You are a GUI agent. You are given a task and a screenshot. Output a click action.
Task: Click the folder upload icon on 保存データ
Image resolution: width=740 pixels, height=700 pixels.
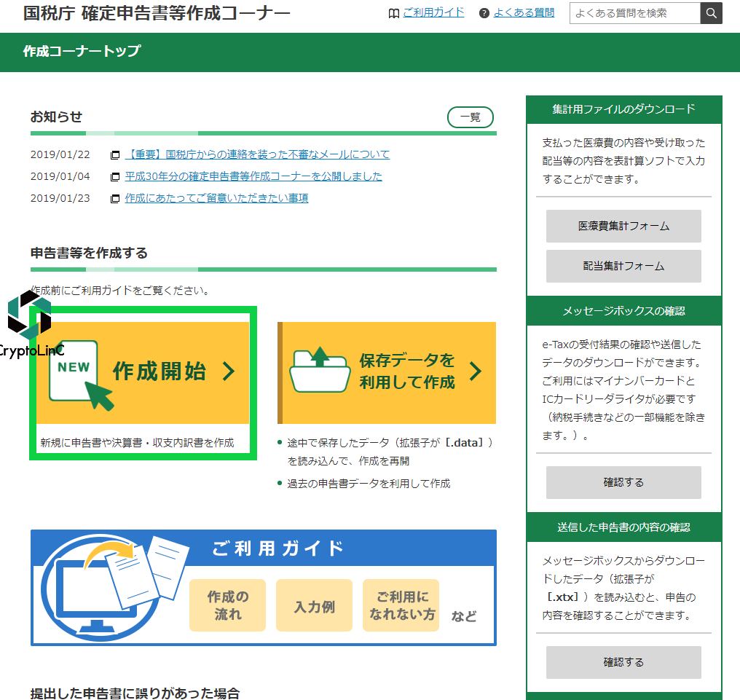click(x=320, y=370)
